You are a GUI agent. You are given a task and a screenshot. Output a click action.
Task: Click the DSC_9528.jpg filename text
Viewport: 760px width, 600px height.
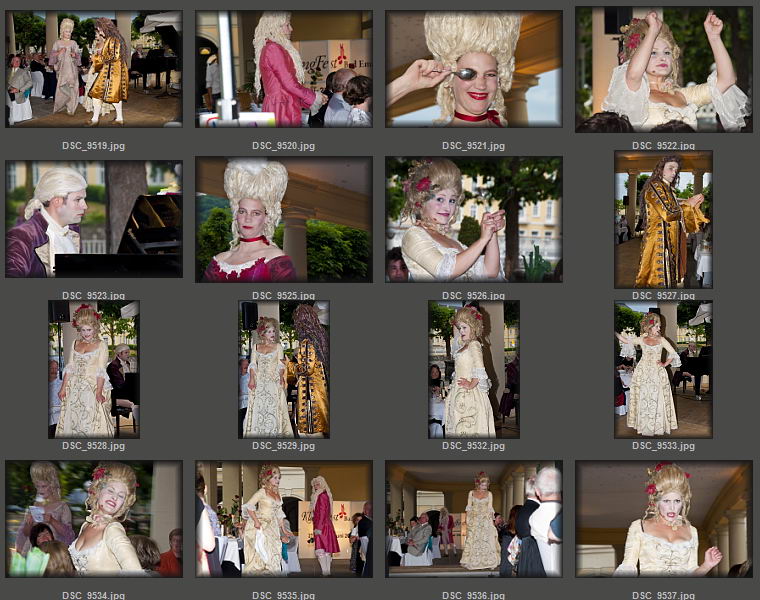[x=93, y=446]
